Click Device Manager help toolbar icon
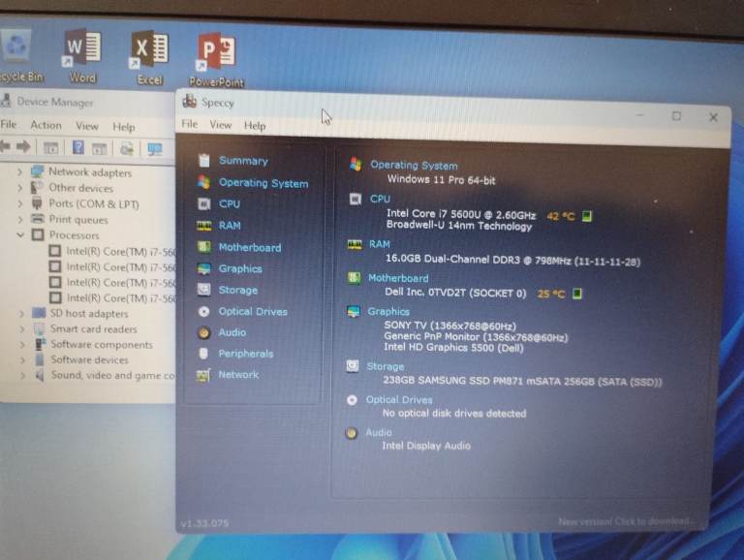This screenshot has height=560, width=744. 78,147
